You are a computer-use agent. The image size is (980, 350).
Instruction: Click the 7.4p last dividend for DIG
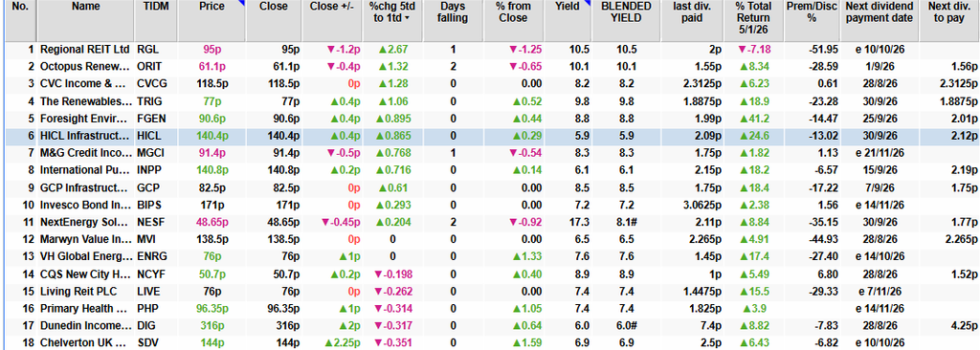tap(711, 326)
